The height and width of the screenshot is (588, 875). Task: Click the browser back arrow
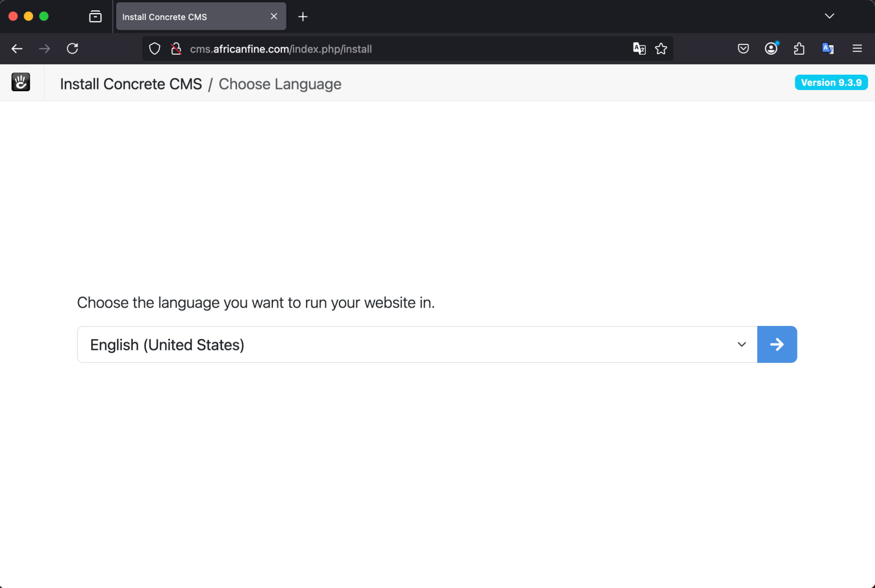coord(17,49)
